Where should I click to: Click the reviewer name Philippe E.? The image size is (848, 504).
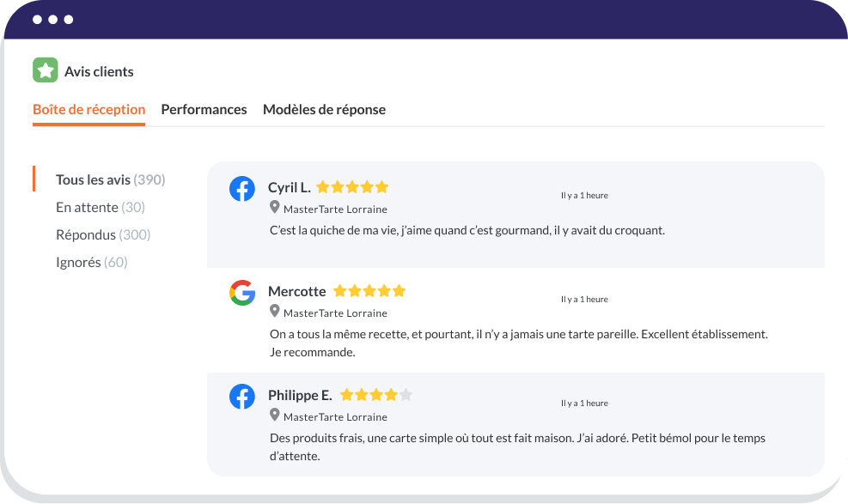tap(300, 395)
